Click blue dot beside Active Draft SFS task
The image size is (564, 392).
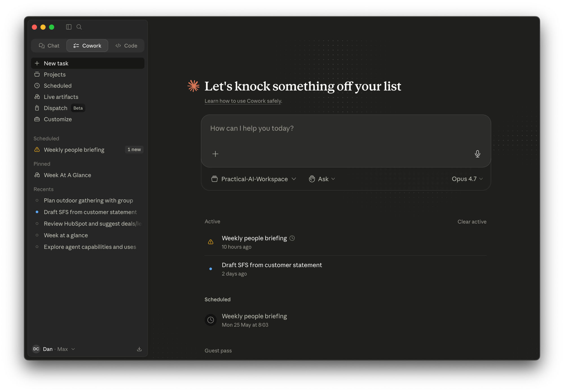click(x=211, y=269)
